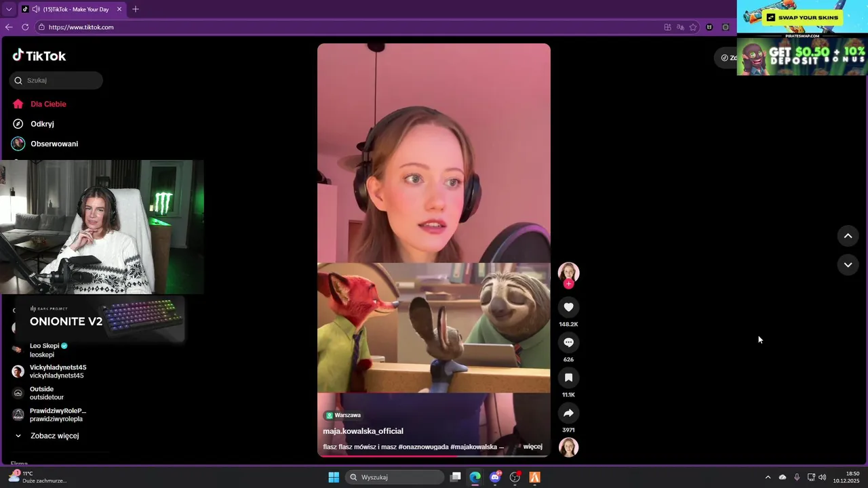The height and width of the screenshot is (488, 868).
Task: Focus the Szukaj search field
Action: pos(56,80)
